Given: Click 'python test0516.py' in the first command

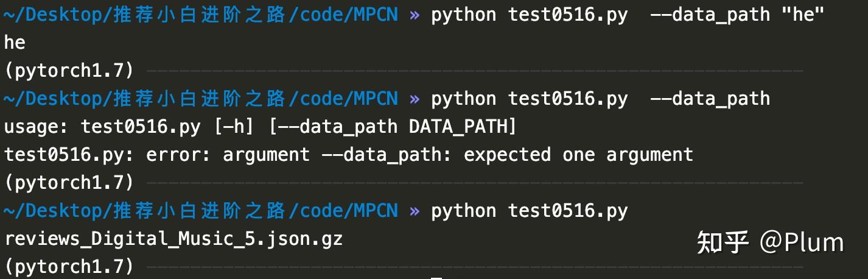Looking at the screenshot, I should point(530,15).
